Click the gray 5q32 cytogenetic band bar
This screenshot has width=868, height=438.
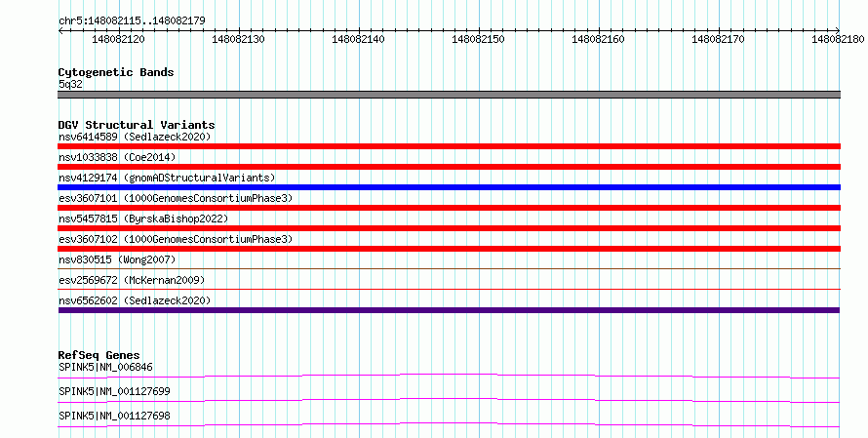pyautogui.click(x=449, y=95)
